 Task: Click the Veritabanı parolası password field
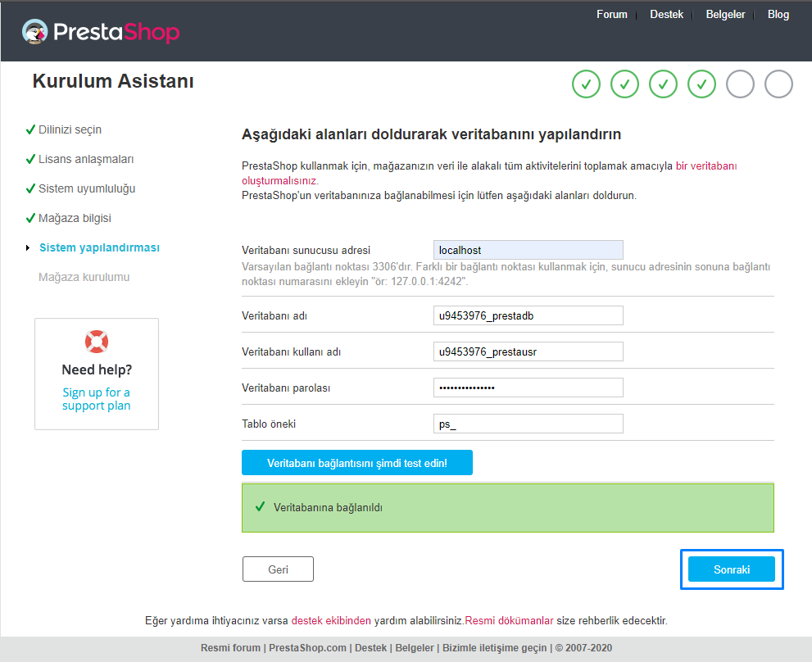[x=528, y=388]
